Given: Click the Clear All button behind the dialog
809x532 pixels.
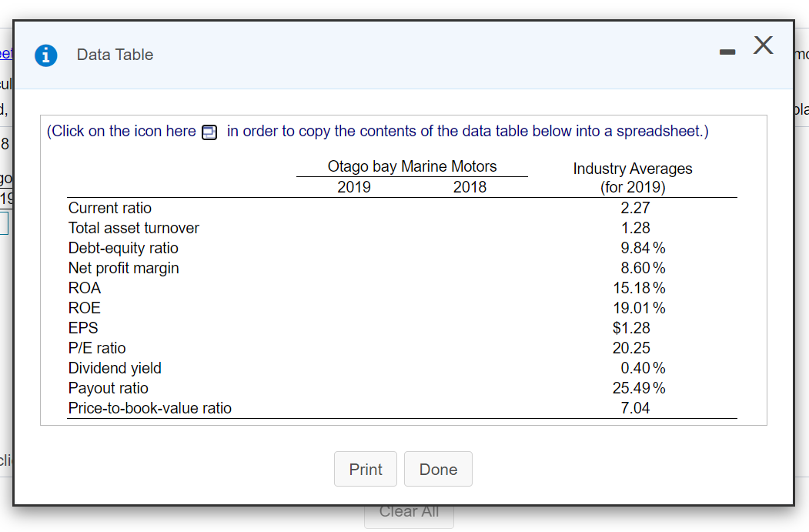Looking at the screenshot, I should coord(409,512).
